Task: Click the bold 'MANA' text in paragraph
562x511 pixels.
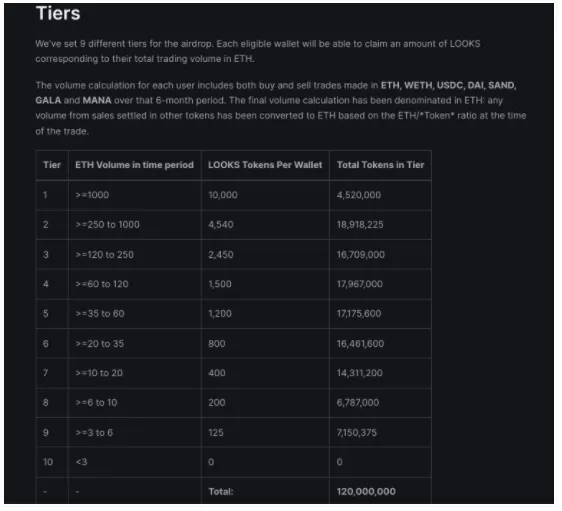Action: point(97,100)
